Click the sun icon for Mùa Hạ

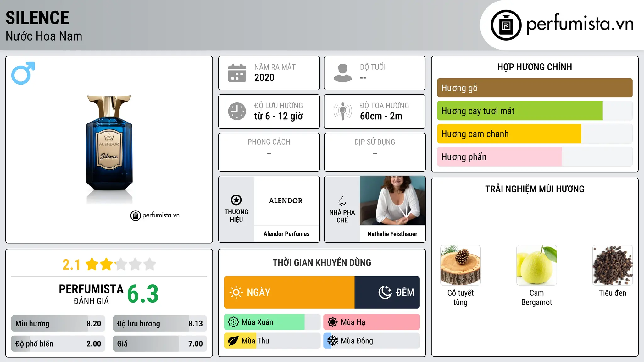333,322
